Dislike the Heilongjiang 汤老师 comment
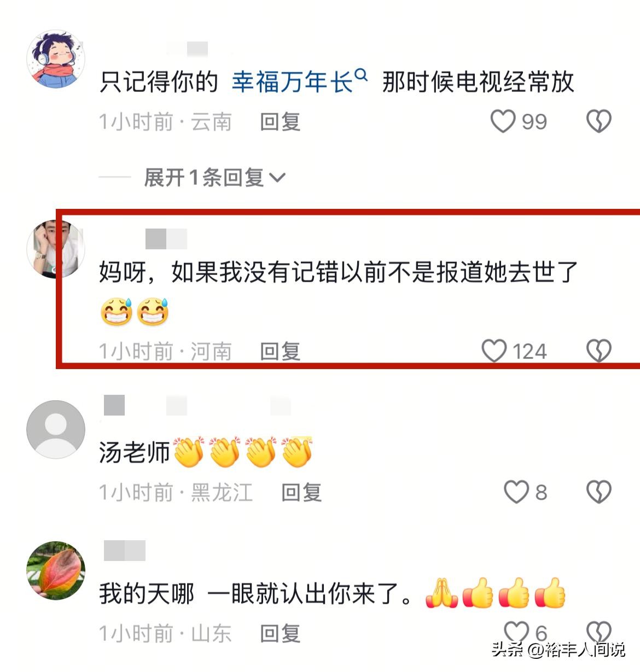 tap(599, 492)
